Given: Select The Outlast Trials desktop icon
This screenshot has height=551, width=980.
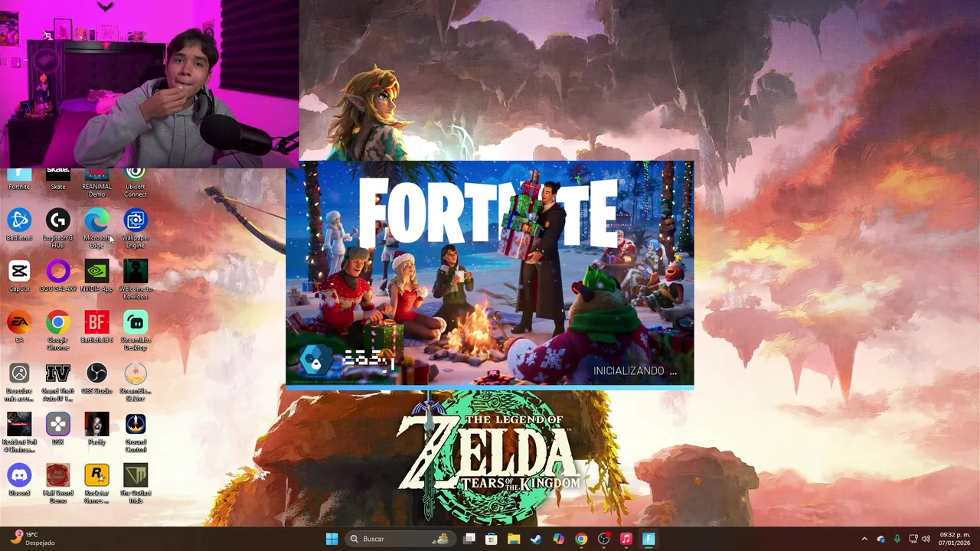Looking at the screenshot, I should (x=136, y=485).
